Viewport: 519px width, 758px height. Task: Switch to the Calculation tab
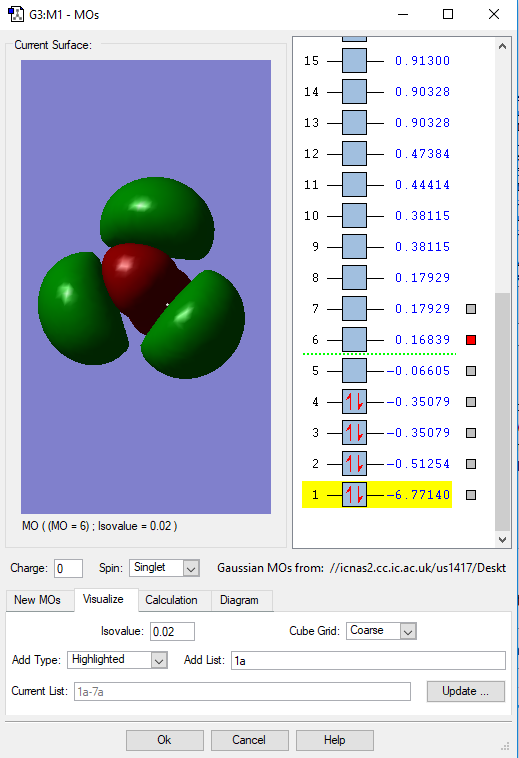[172, 600]
